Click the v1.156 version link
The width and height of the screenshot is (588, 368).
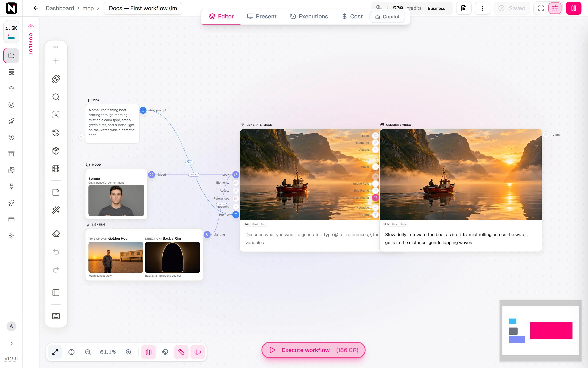coord(11,359)
